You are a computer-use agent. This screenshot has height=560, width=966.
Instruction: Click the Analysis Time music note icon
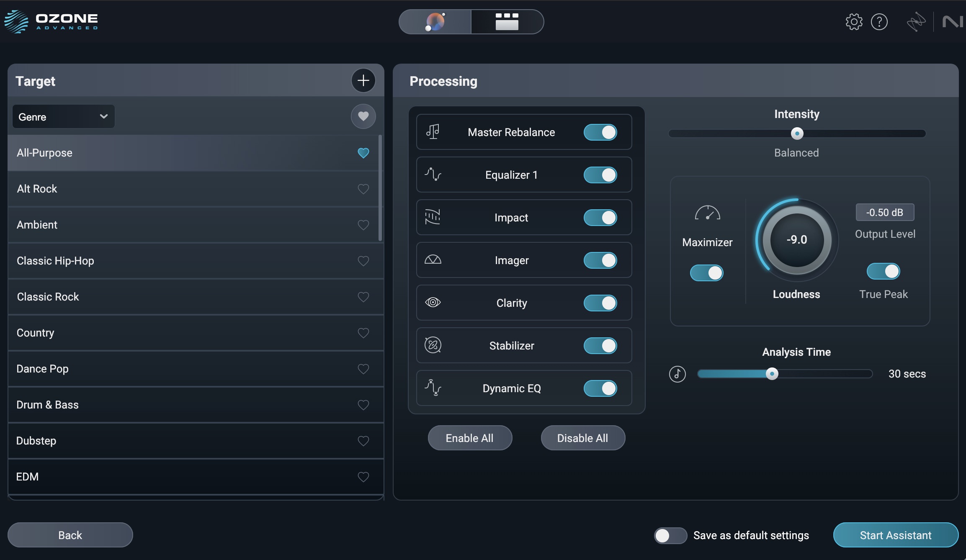point(677,374)
